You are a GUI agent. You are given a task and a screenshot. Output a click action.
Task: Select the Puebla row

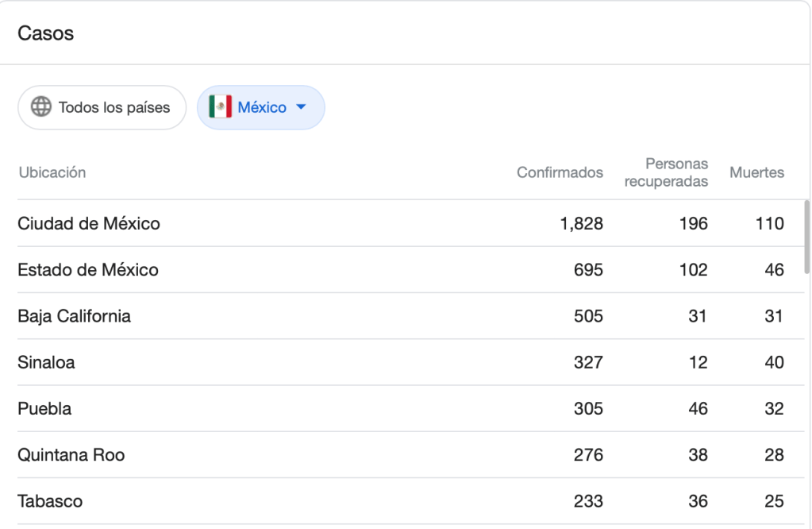(44, 409)
